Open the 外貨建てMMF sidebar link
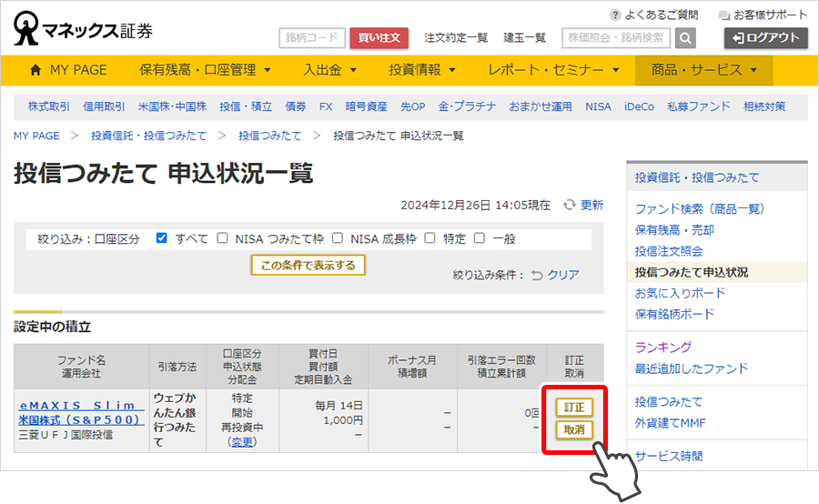 (670, 423)
